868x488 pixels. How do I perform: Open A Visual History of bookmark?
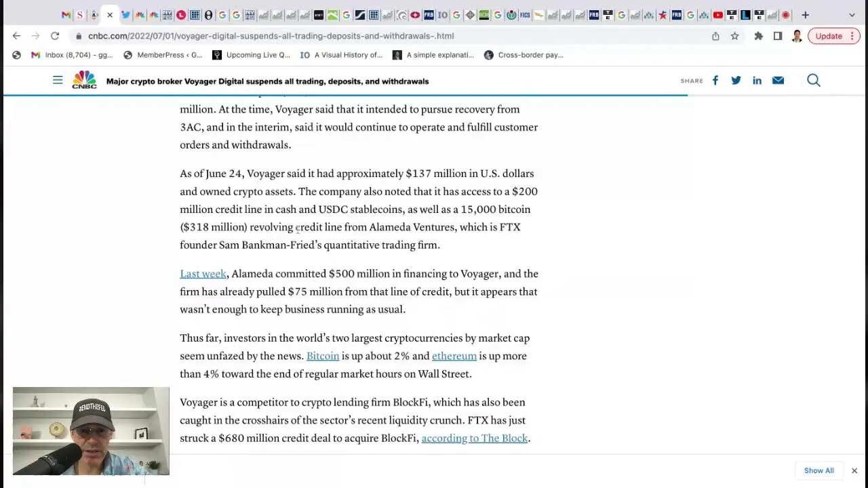[x=342, y=55]
